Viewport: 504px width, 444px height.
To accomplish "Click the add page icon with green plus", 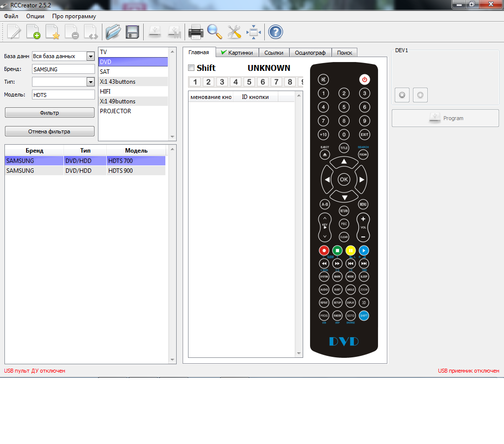I will click(33, 32).
